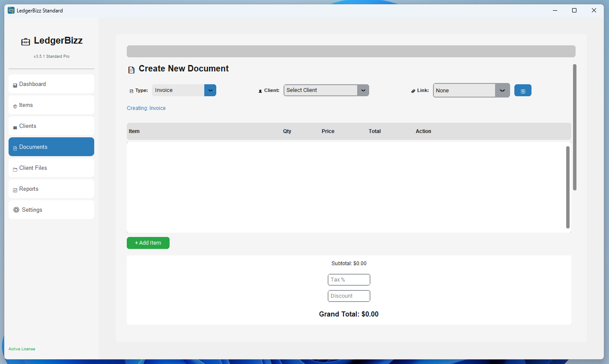Click the Creating: Invoice status text

[146, 108]
